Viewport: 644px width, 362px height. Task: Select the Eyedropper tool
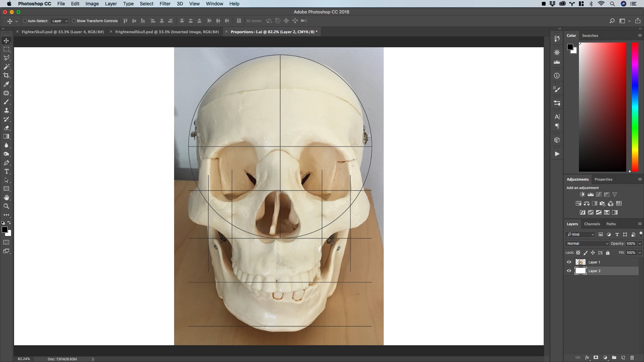(6, 84)
